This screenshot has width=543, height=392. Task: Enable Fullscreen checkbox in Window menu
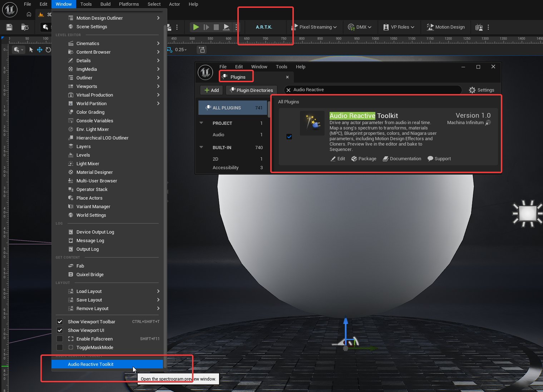tap(60, 339)
